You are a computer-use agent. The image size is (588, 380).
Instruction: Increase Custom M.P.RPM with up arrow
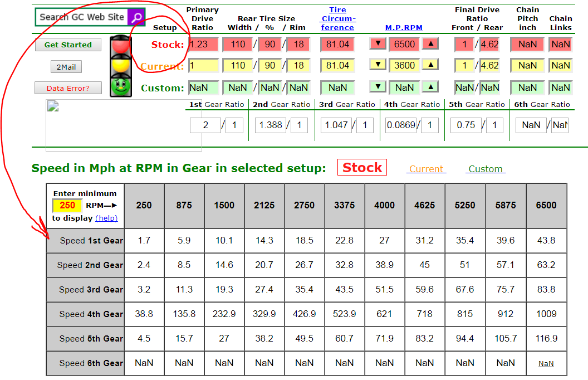(x=430, y=87)
